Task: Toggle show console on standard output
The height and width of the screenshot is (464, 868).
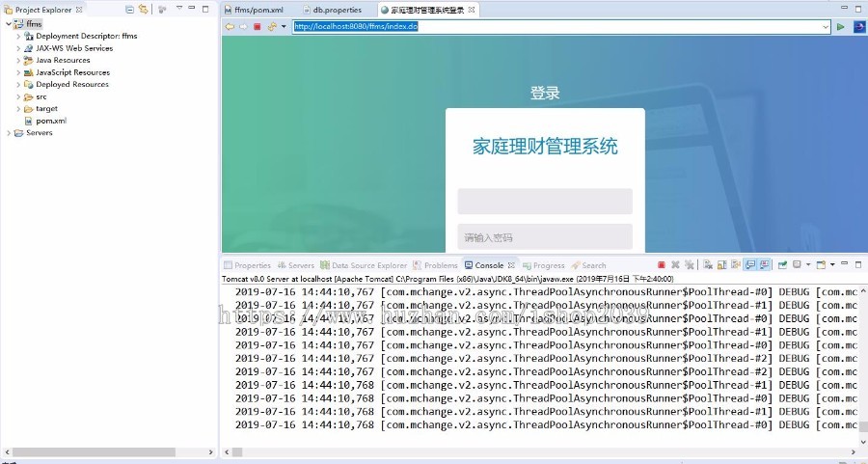Action: [x=750, y=264]
